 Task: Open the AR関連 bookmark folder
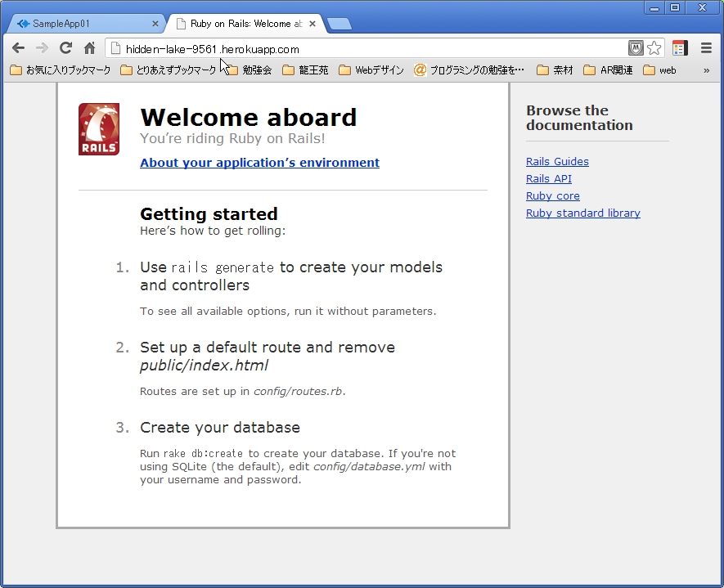coord(608,70)
